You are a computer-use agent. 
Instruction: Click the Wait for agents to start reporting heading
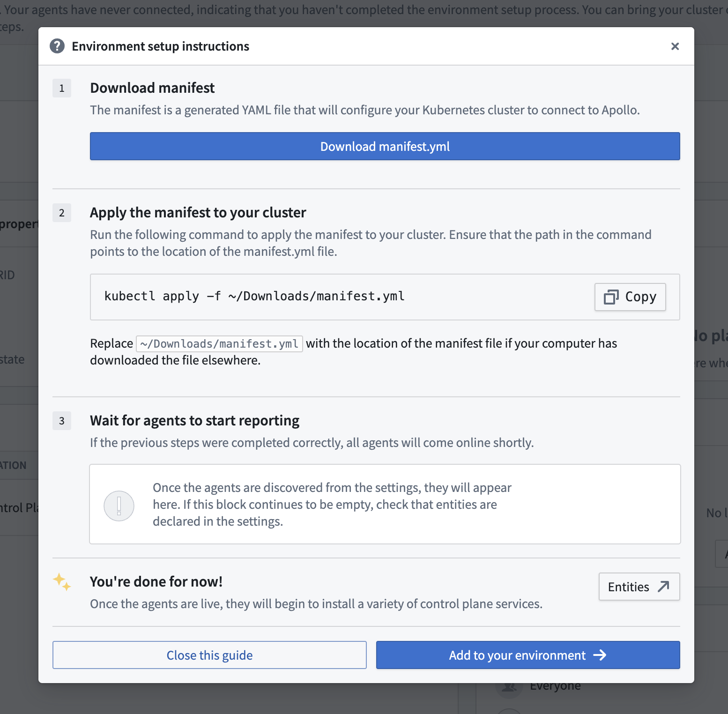194,420
